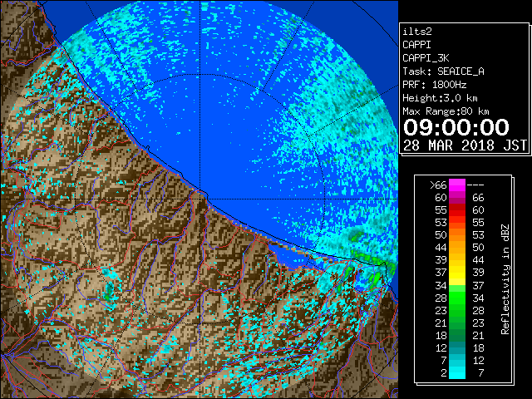Click the date '28 MAR 2018 JST'
This screenshot has width=532, height=399.
[465, 145]
